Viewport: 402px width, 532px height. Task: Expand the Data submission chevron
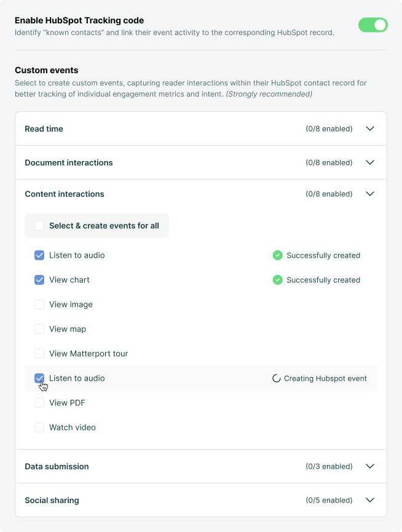tap(370, 466)
